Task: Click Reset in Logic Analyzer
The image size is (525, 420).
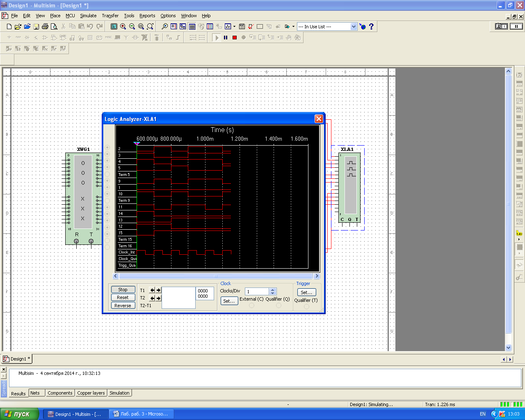Action: 123,297
